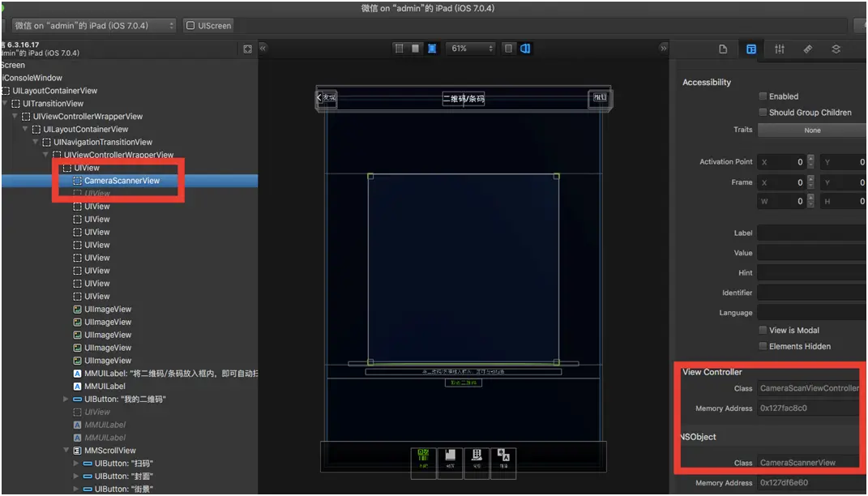Click the UINavigationTransitionView row's dashed view icon
The height and width of the screenshot is (496, 868).
click(x=46, y=143)
